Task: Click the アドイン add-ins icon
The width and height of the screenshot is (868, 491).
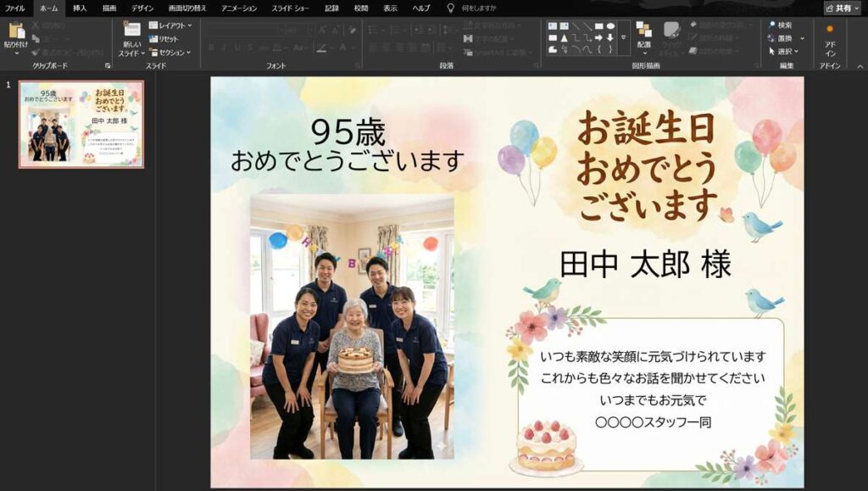Action: [x=830, y=38]
